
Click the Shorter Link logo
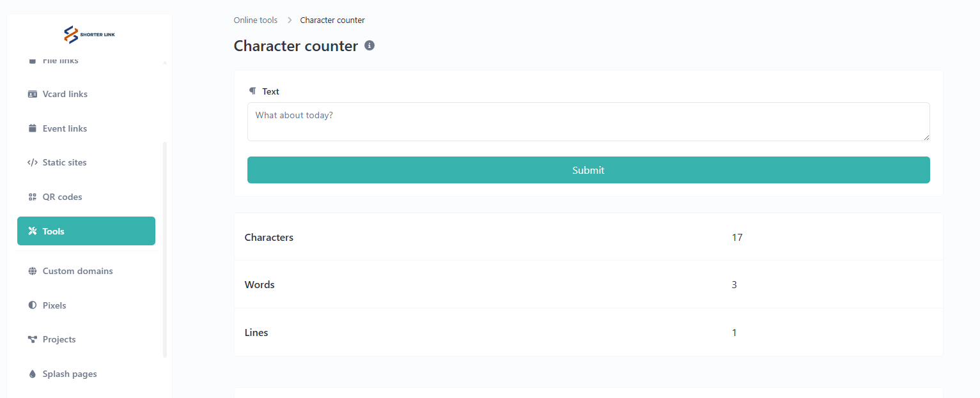(89, 34)
